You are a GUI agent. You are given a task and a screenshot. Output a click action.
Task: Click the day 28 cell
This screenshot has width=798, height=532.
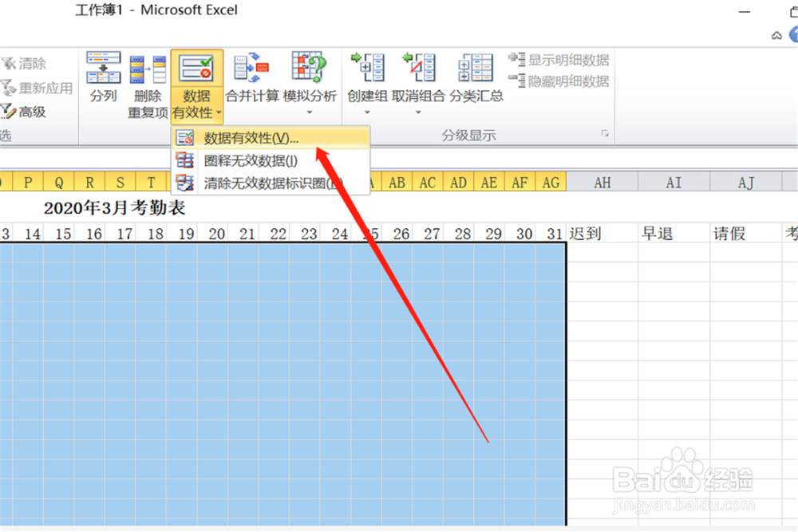(459, 234)
